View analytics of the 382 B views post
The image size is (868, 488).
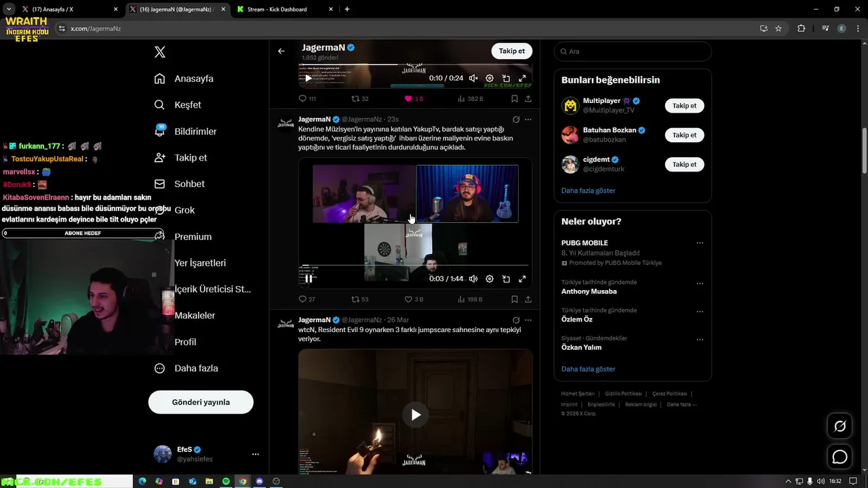pos(470,98)
